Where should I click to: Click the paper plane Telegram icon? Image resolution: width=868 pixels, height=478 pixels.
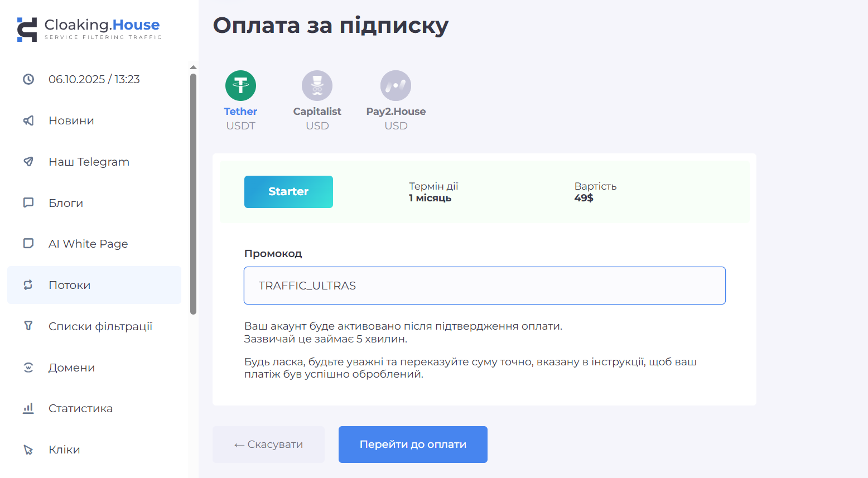[x=28, y=162]
